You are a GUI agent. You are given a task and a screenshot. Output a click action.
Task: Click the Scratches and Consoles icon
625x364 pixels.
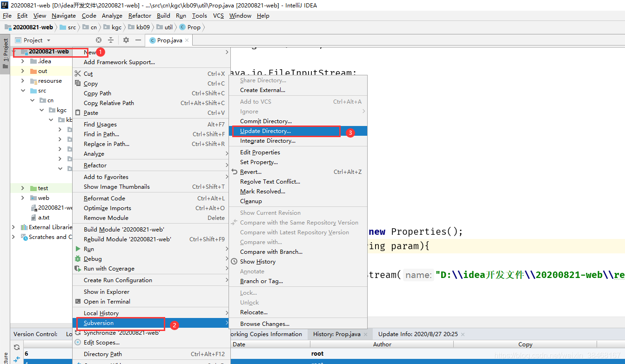click(x=24, y=237)
